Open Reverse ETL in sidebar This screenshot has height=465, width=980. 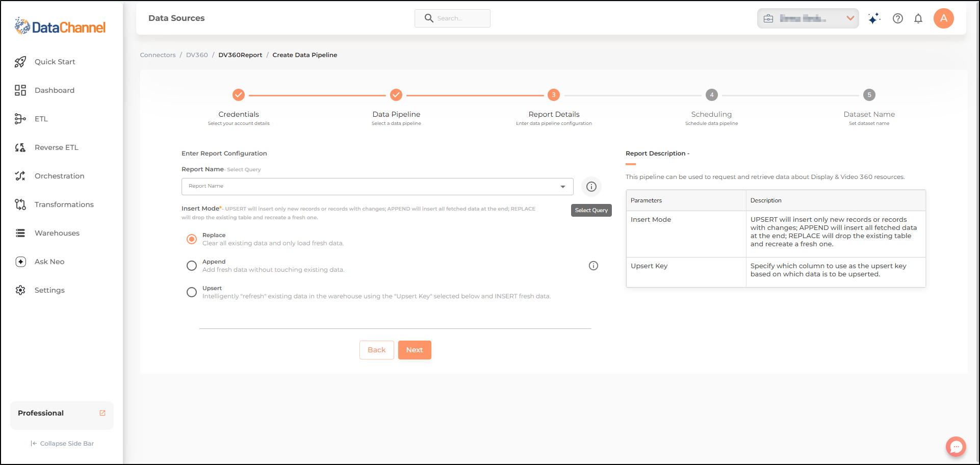(57, 147)
